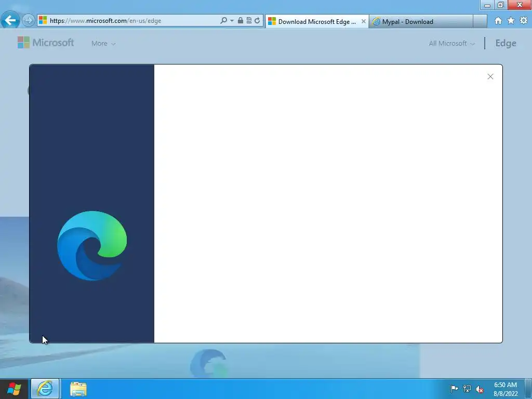Toggle the compatibility view icon

click(x=249, y=21)
